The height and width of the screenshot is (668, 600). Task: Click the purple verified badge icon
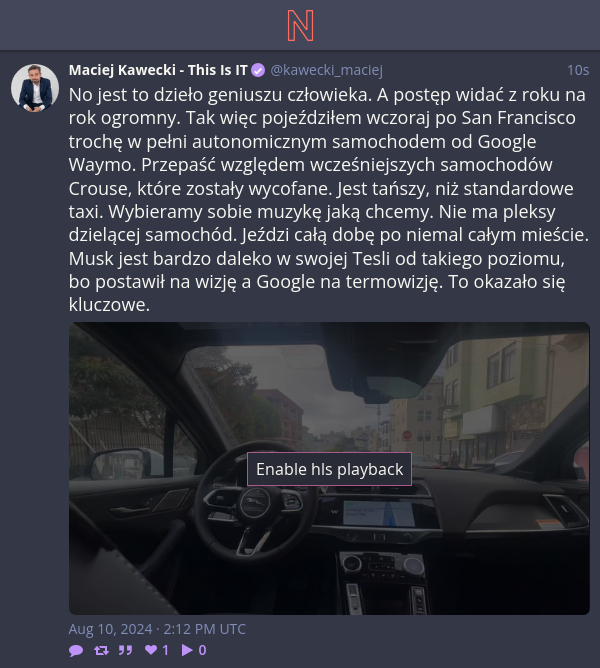pos(258,70)
